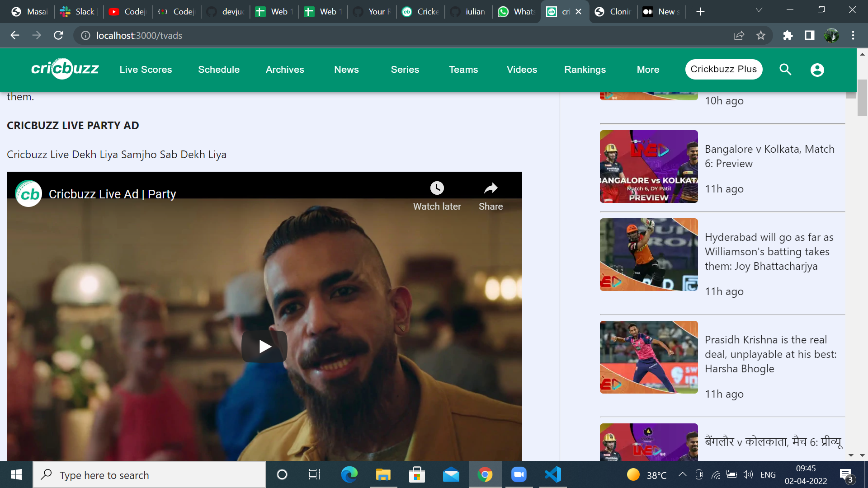Open the Live Scores menu item

pos(146,70)
